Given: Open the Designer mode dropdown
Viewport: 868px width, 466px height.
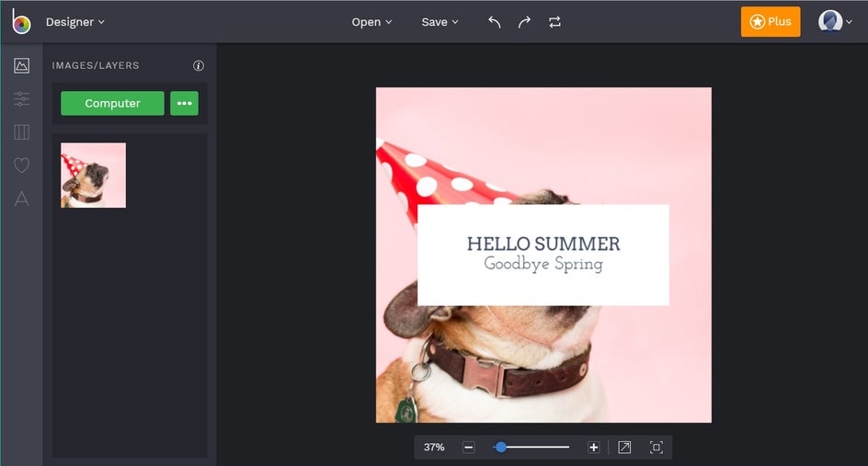Looking at the screenshot, I should pyautogui.click(x=74, y=22).
